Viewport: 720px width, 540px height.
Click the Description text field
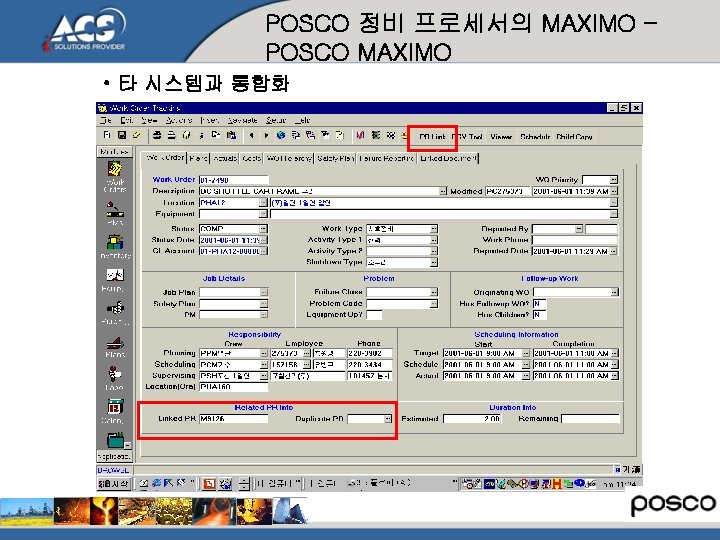coord(319,191)
